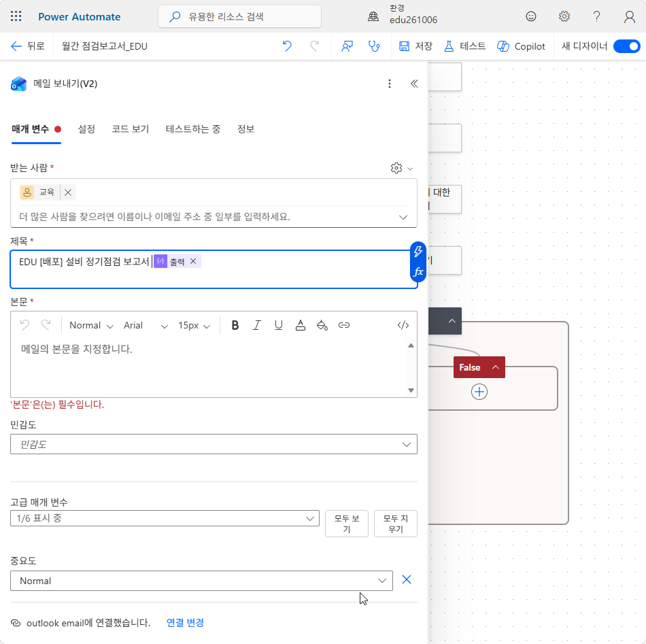Remove the 교육 recipient chip
646x644 pixels.
click(68, 192)
